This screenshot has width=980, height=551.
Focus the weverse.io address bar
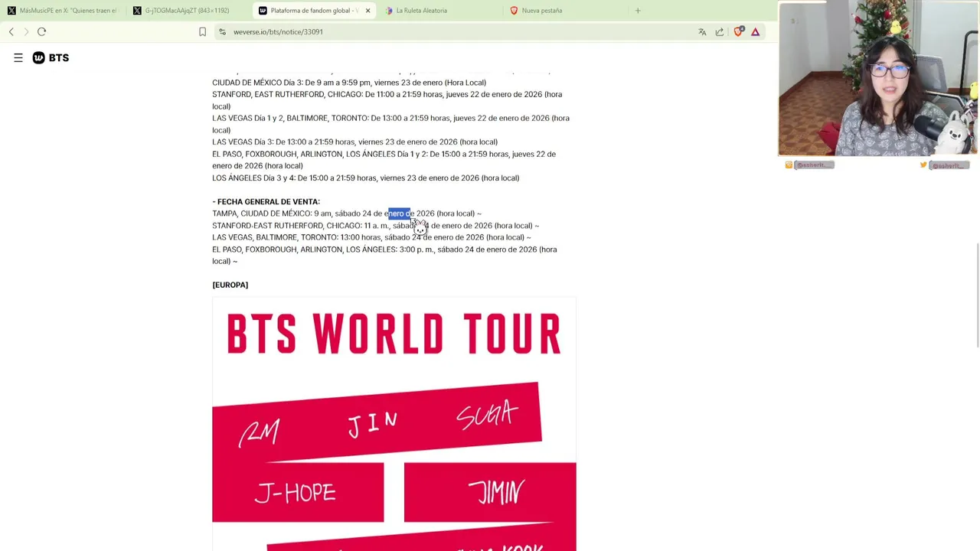coord(459,31)
